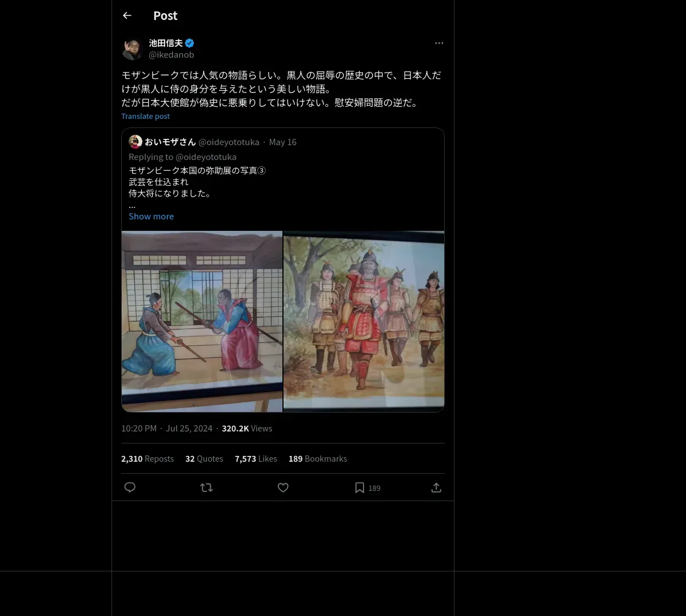686x616 pixels.
Task: Open the May 16 quoted post date
Action: tap(283, 142)
